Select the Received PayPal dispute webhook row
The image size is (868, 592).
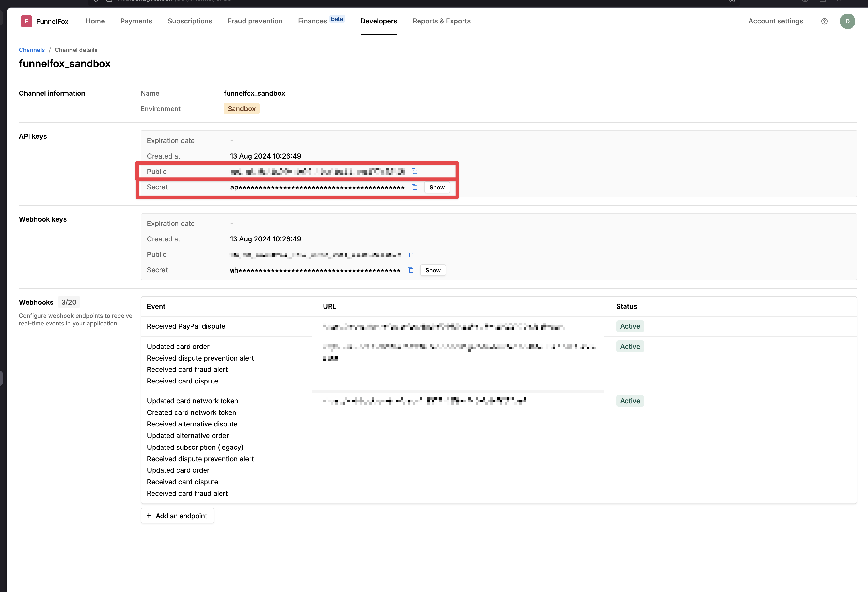pos(186,326)
